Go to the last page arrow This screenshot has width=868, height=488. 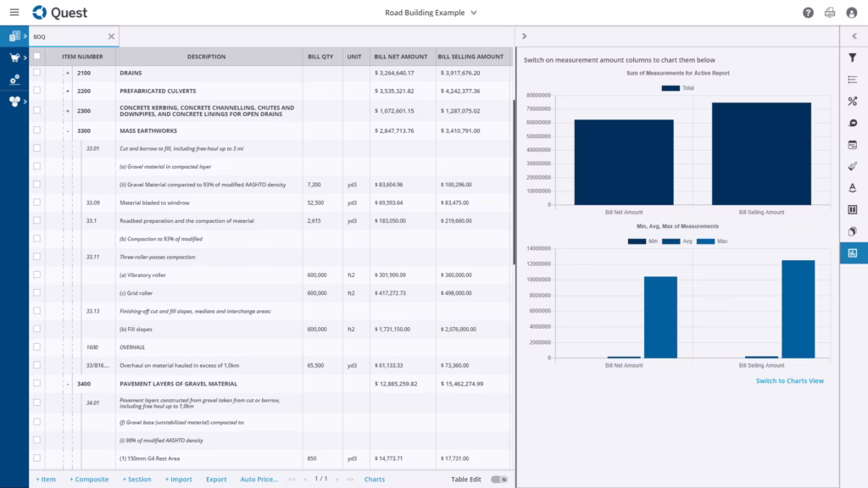350,480
